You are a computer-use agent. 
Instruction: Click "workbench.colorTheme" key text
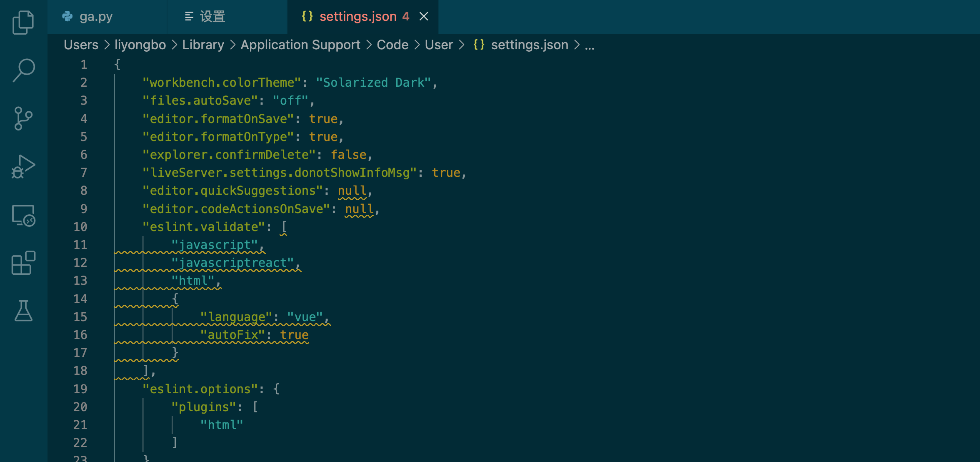coord(222,83)
